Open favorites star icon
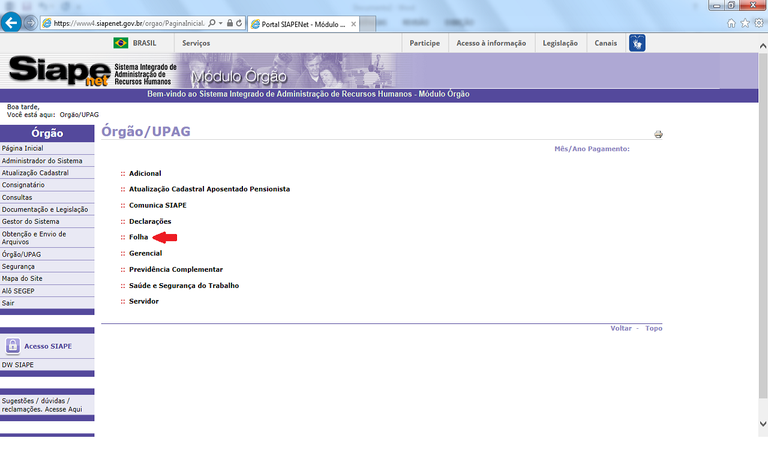This screenshot has width=768, height=456. pyautogui.click(x=745, y=23)
